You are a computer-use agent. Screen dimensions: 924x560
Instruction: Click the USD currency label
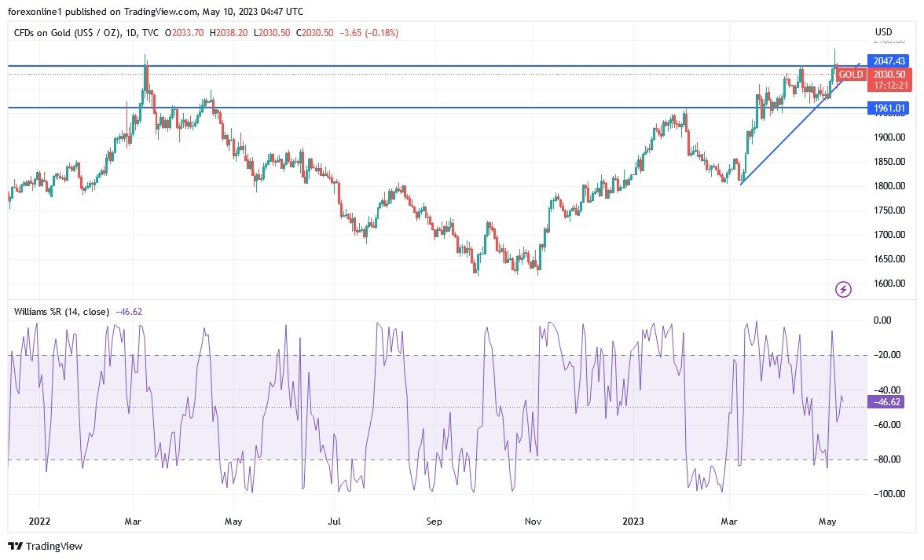(x=883, y=32)
